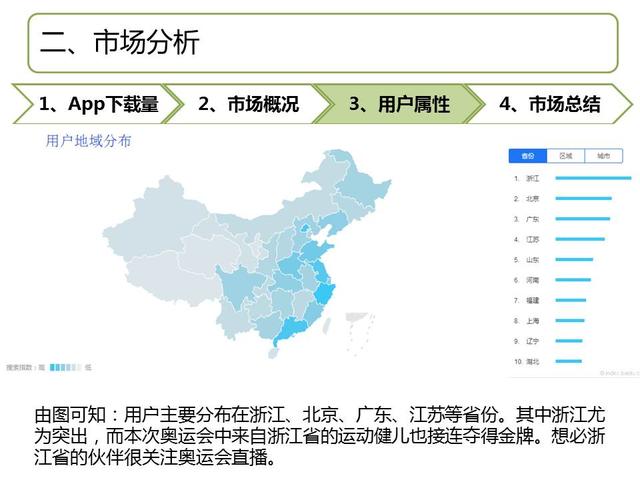Click the 湖北 label ranked tenth
The width and height of the screenshot is (640, 480).
[533, 361]
